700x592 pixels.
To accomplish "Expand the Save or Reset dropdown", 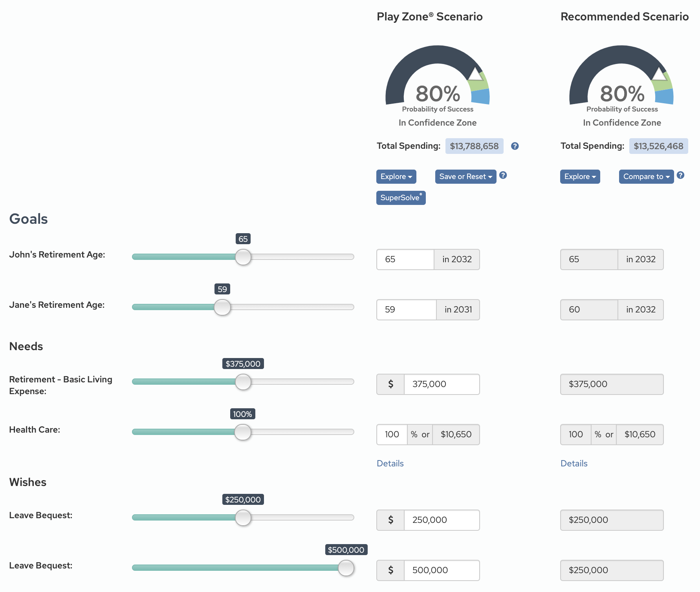I will tap(465, 177).
